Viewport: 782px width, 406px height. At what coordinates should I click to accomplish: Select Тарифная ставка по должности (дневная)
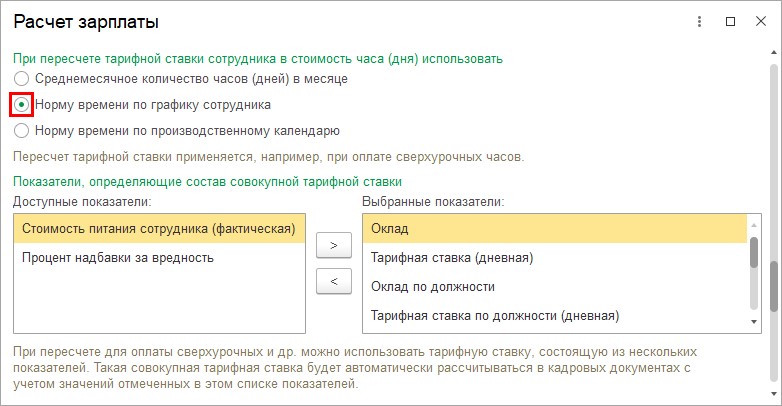495,316
